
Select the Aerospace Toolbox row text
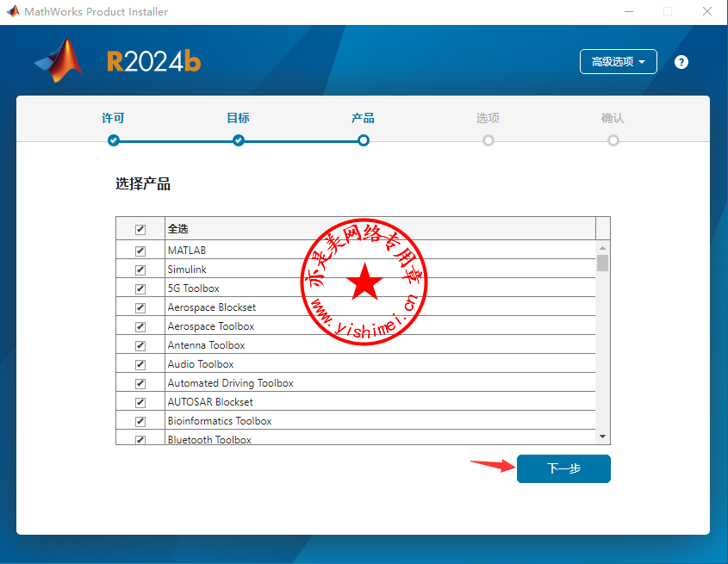coord(211,326)
